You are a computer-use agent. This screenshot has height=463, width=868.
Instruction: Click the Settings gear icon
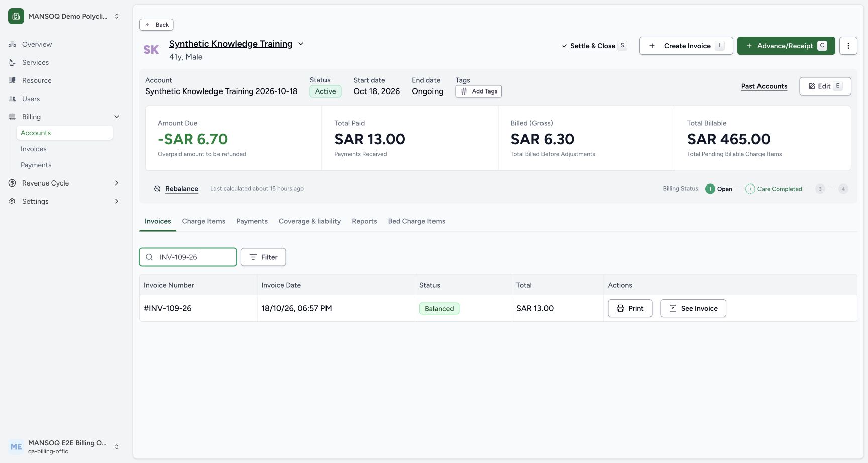click(12, 201)
